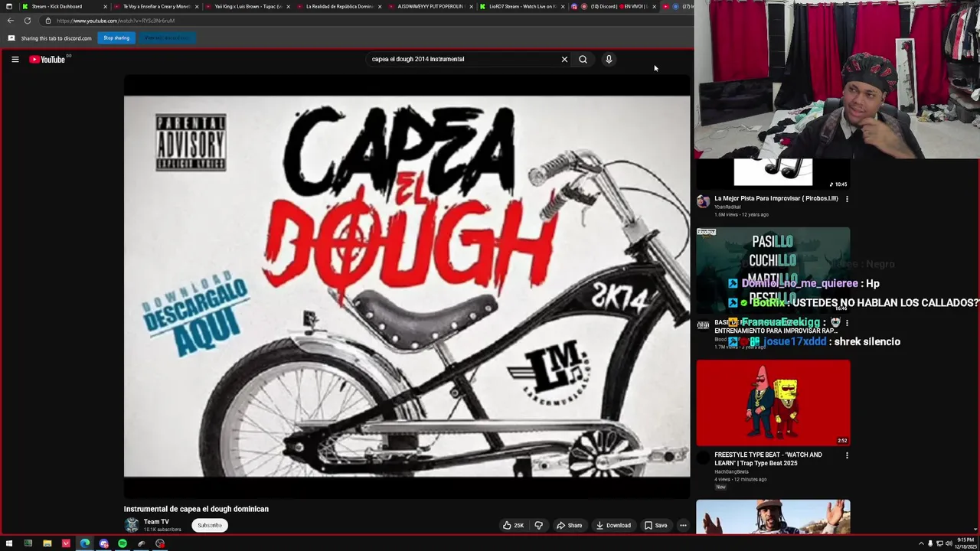Screen dimensions: 980x551
Task: Open Microsoft Edge from the taskbar
Action: (x=85, y=543)
